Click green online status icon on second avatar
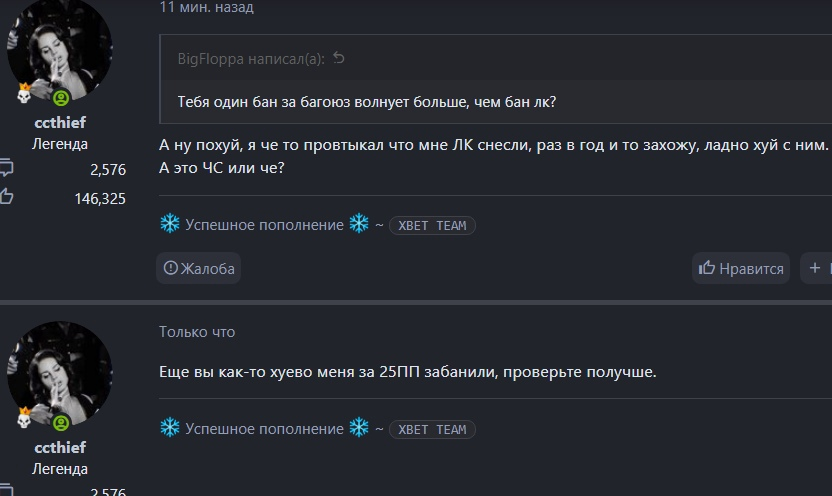 click(61, 420)
